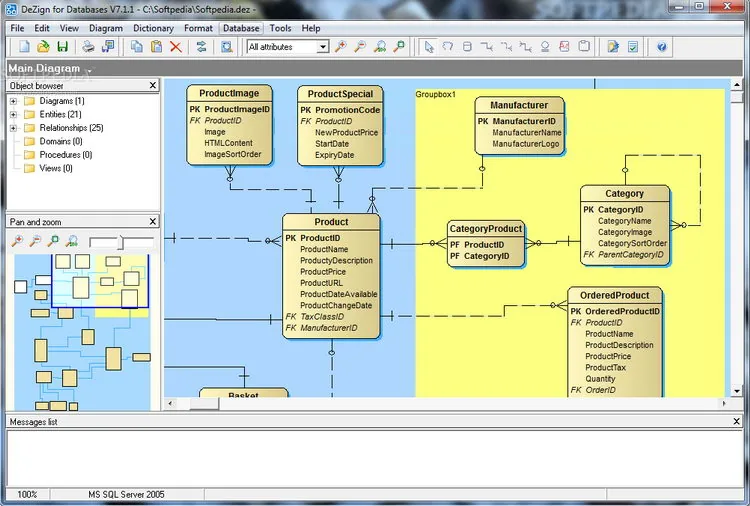Click ParentCategoryID attribute in Category
The height and width of the screenshot is (506, 750).
(x=630, y=254)
